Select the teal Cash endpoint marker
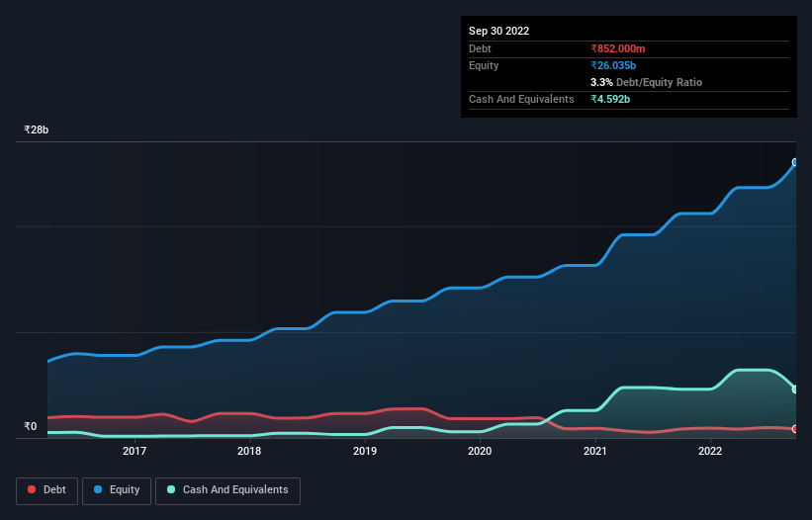 point(795,390)
